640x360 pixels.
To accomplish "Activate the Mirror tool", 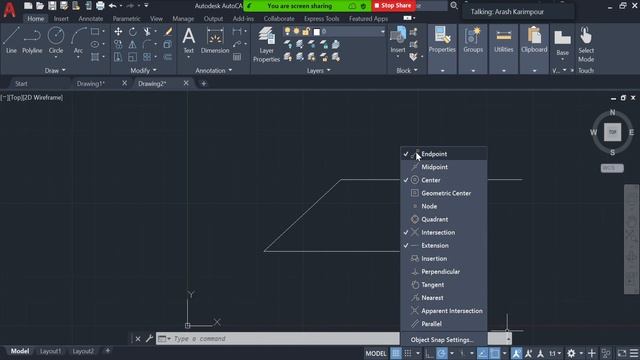I will [133, 44].
